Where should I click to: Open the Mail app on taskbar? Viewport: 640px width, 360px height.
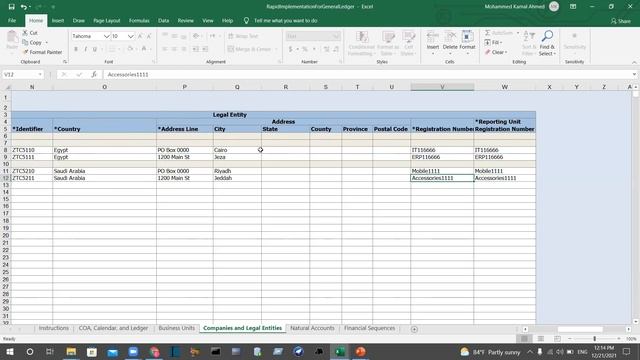click(112, 351)
